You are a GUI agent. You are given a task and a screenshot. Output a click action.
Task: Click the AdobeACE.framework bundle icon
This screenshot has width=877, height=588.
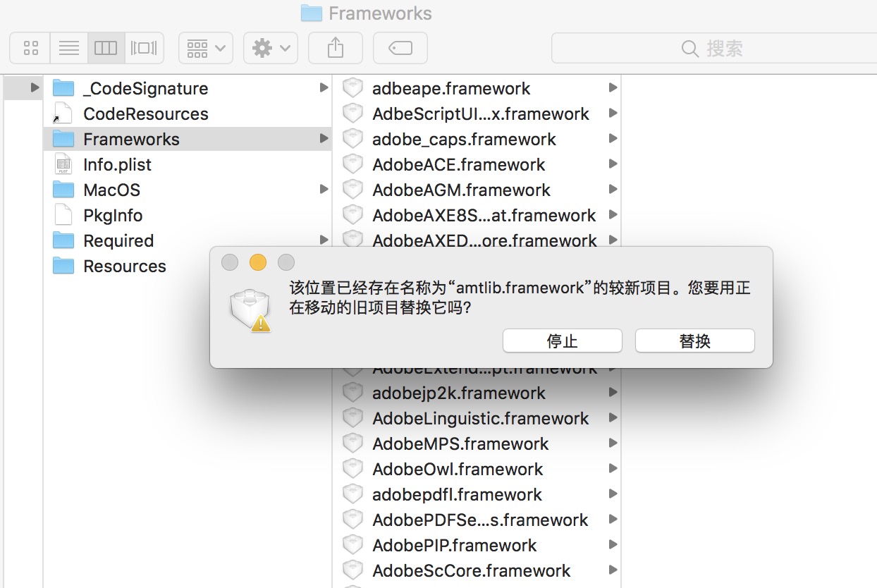click(x=352, y=164)
